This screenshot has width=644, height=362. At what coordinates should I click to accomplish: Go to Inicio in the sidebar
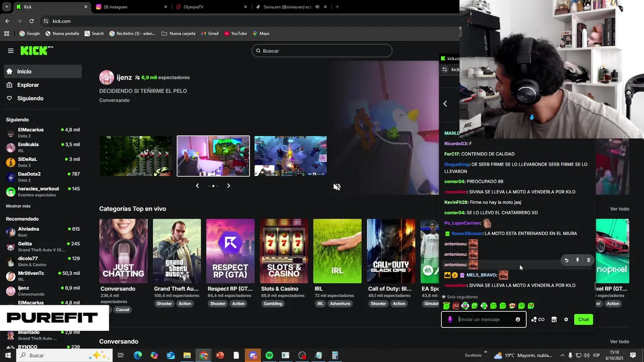coord(43,71)
